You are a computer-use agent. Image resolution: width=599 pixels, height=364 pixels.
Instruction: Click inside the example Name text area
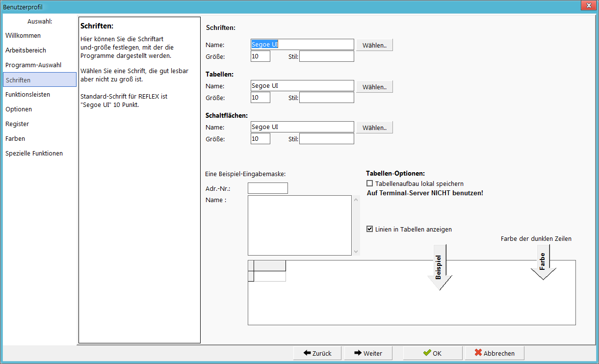(299, 225)
